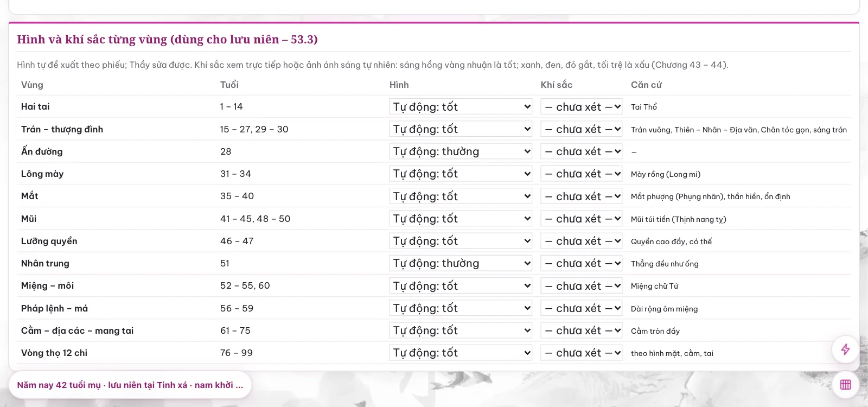Viewport: 868px width, 407px height.
Task: Click the 'Năm nay 42 tuổi mụ' summary pill
Action: pos(130,385)
